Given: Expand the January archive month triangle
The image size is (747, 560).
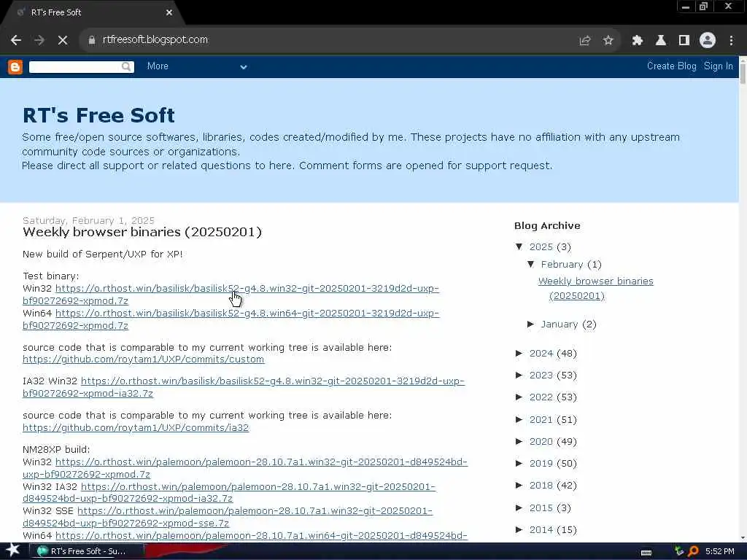Looking at the screenshot, I should click(x=531, y=324).
